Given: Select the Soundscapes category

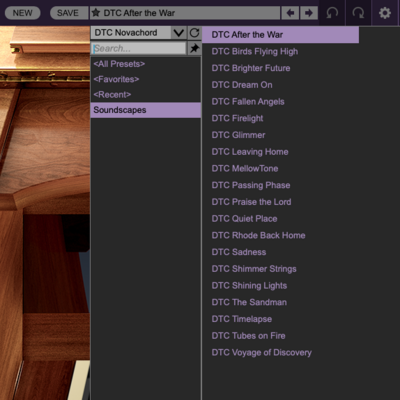Looking at the screenshot, I should point(146,110).
